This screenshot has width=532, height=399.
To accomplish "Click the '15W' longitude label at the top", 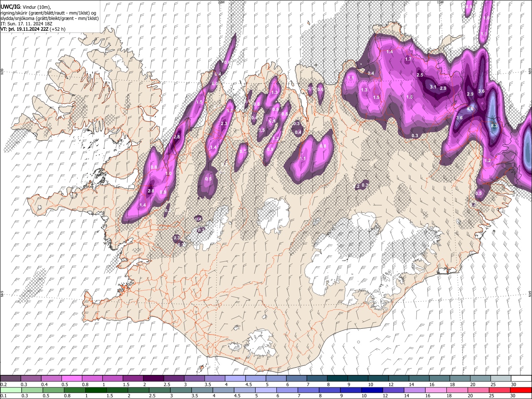I will tap(440, 2).
